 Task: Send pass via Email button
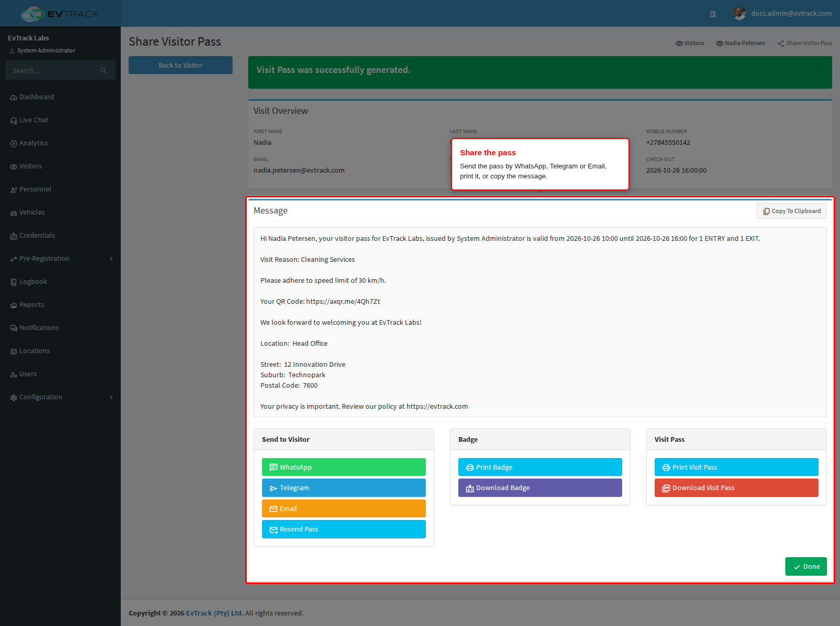(344, 508)
